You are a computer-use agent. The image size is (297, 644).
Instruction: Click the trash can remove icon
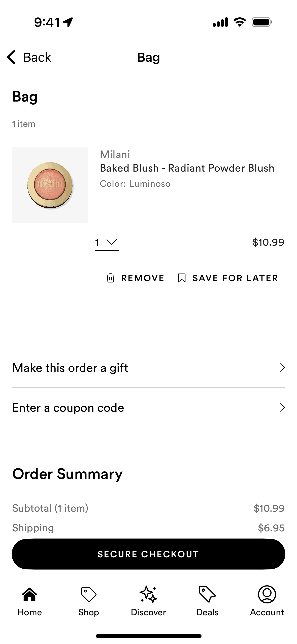coord(110,278)
